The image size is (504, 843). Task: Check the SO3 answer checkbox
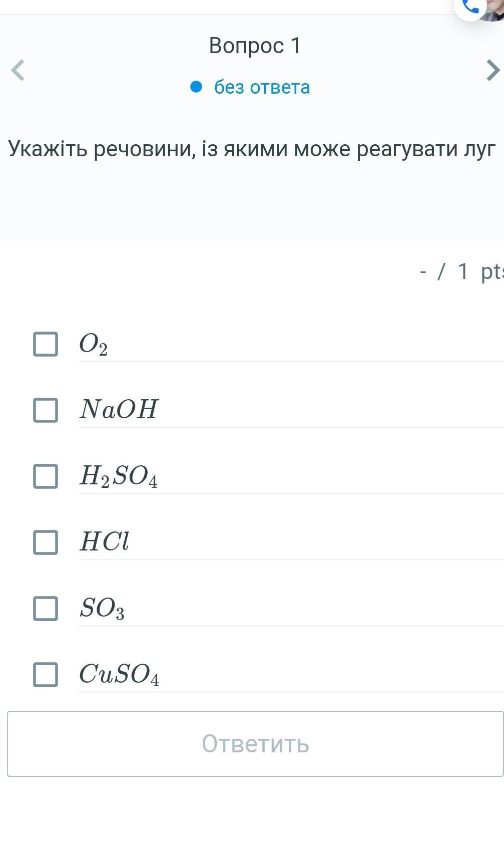click(x=46, y=608)
